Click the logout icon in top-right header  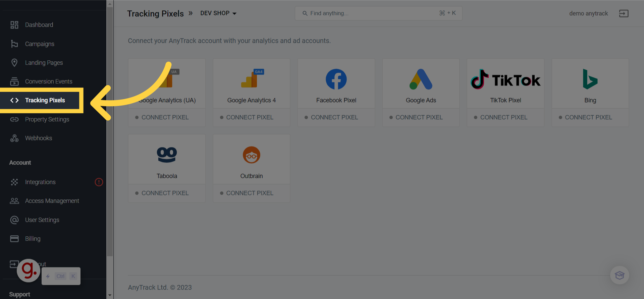[x=624, y=13]
